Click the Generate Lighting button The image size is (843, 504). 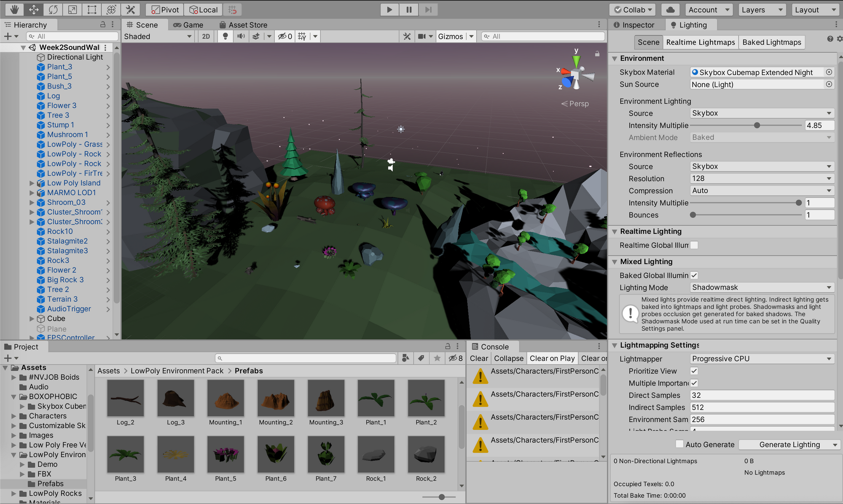pos(789,445)
